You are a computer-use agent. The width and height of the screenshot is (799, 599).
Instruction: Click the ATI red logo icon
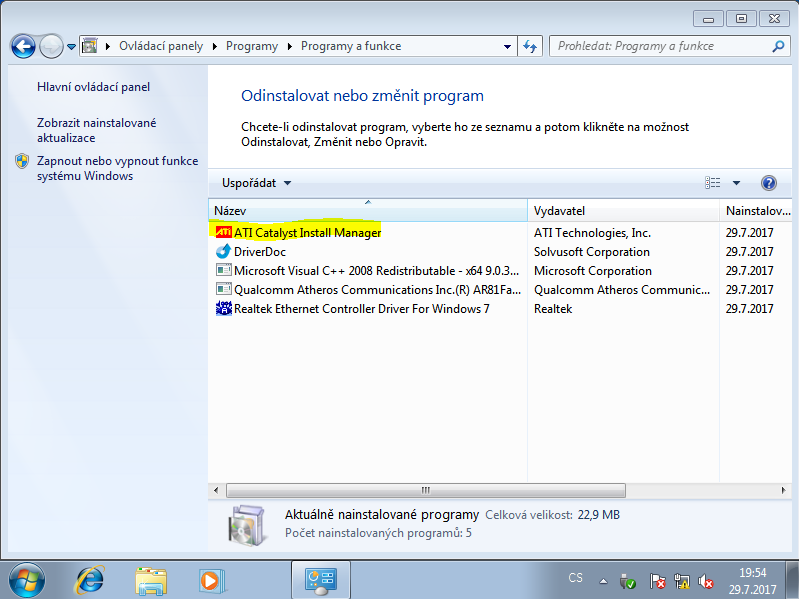[x=223, y=233]
